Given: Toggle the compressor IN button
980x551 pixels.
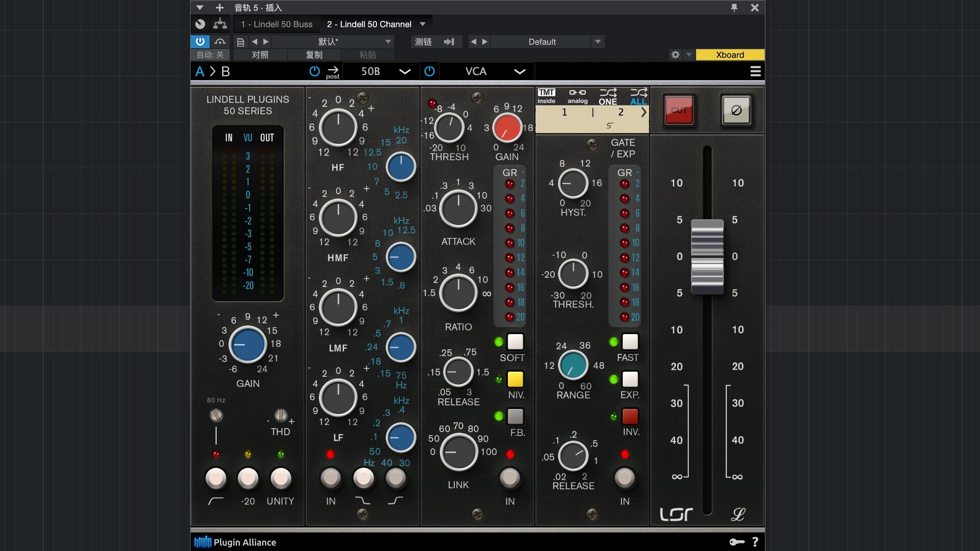Looking at the screenshot, I should tap(509, 478).
